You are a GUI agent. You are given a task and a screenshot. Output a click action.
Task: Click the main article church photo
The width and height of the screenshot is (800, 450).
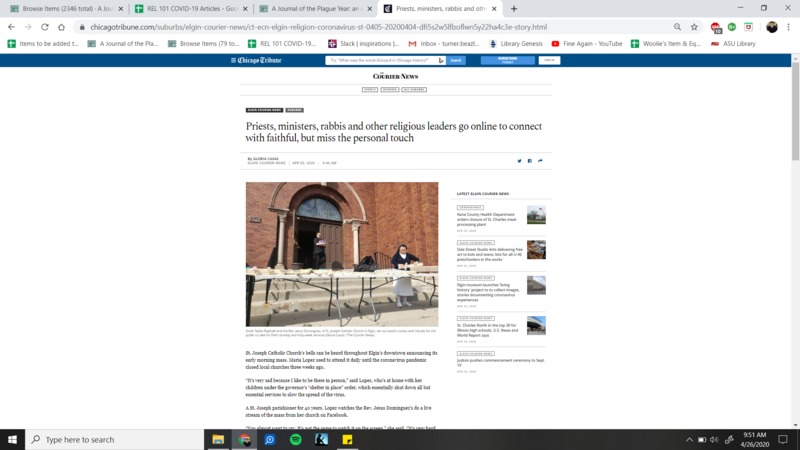(342, 254)
